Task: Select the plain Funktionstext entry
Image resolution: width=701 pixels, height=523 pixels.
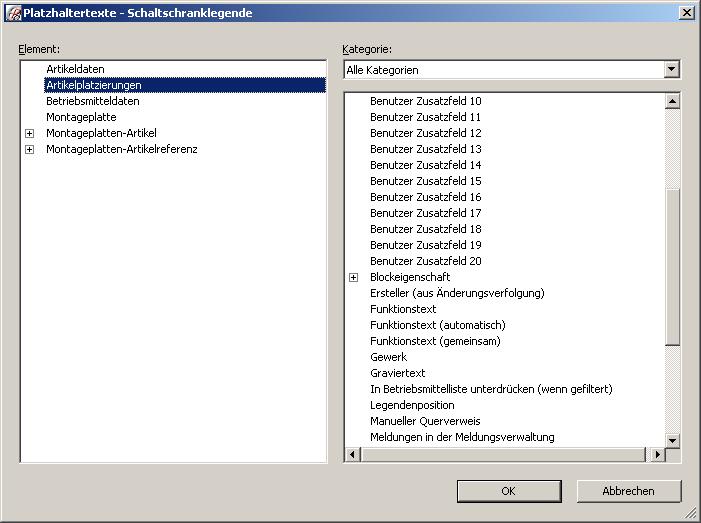Action: [403, 309]
